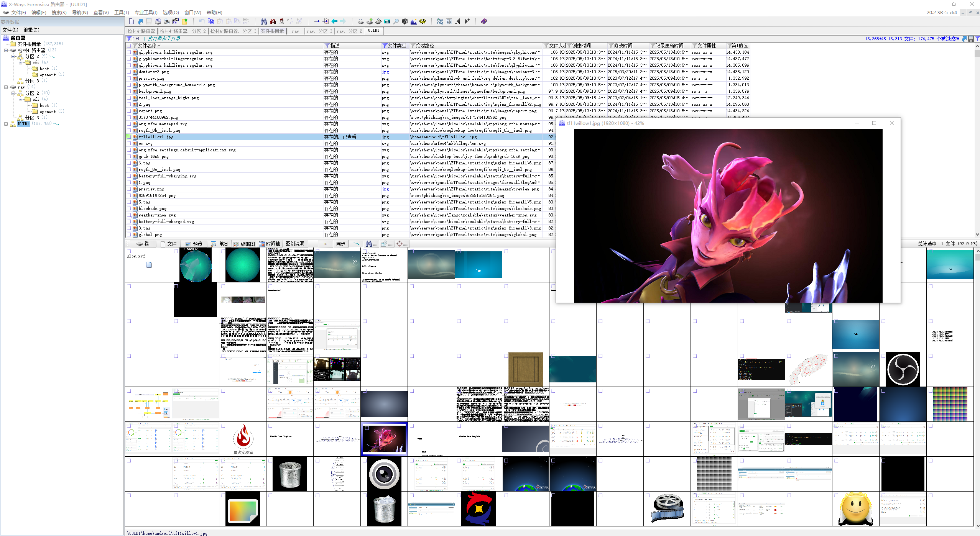The height and width of the screenshot is (536, 980).
Task: Expand the UUID1 tree node
Action: pyautogui.click(x=6, y=124)
